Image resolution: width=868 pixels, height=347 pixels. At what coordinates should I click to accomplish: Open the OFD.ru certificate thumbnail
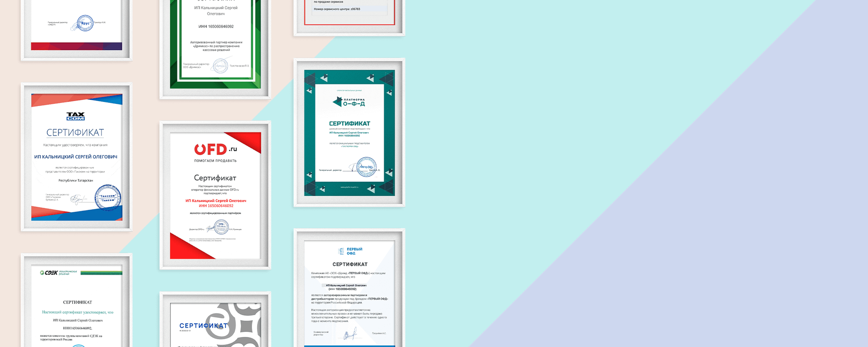click(x=216, y=195)
